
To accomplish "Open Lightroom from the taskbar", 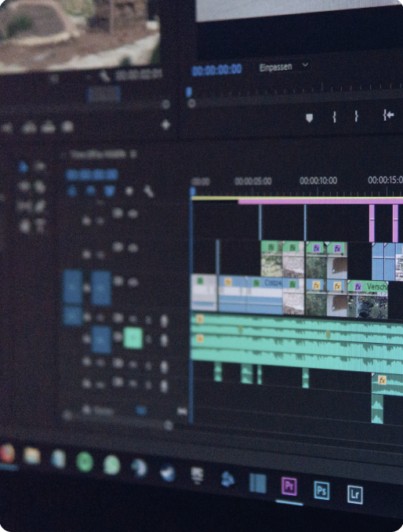I will [355, 494].
